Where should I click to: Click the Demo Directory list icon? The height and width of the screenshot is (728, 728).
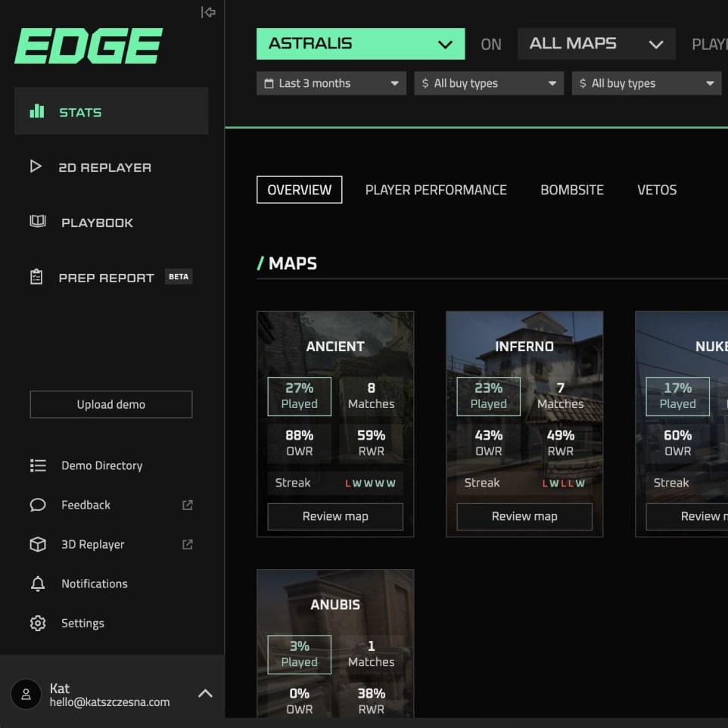click(x=38, y=465)
